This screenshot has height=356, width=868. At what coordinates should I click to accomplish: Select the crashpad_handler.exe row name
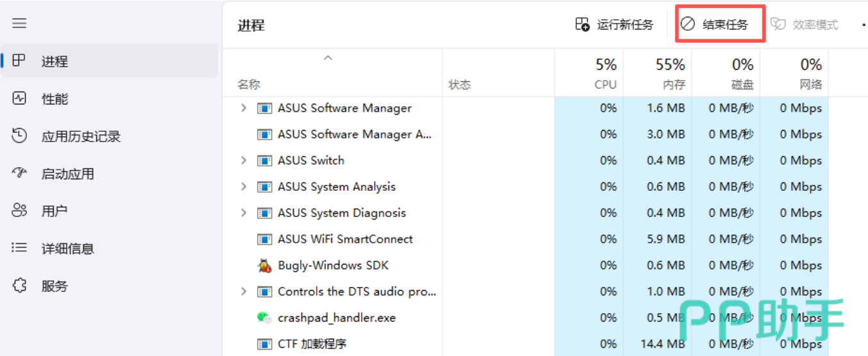coord(337,318)
